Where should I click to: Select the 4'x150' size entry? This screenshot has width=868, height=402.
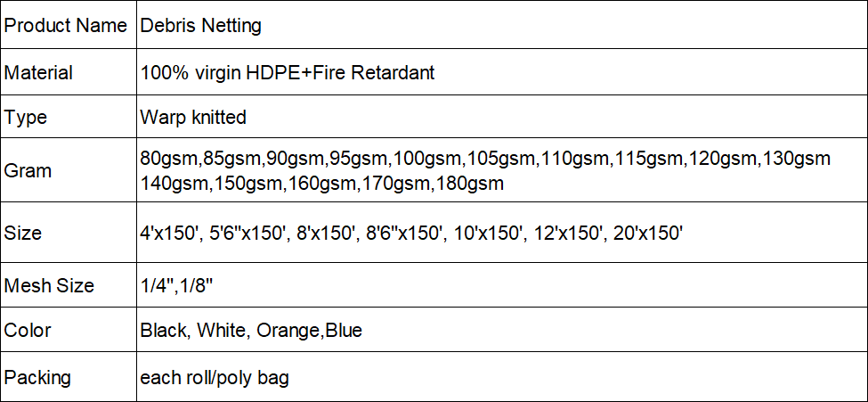[x=169, y=234]
